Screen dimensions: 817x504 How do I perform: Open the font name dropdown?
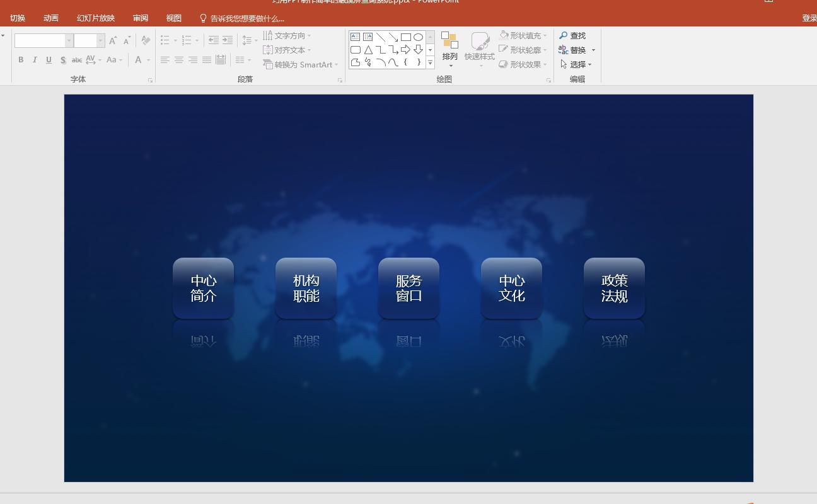pos(69,40)
